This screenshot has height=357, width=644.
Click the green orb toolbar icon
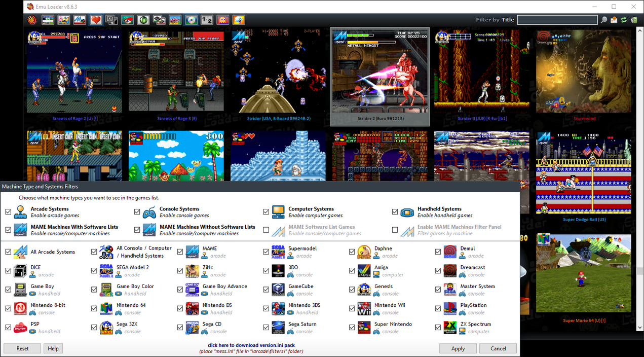(x=143, y=20)
